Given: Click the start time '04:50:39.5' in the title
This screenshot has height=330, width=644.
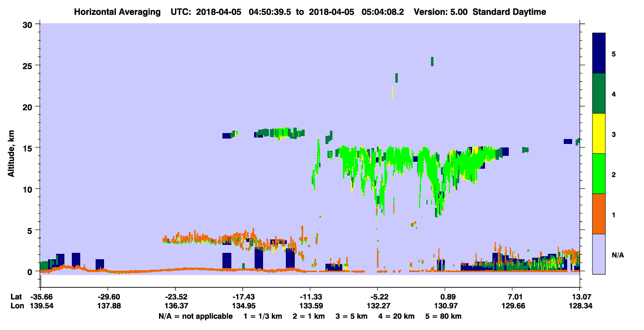Looking at the screenshot, I should coord(271,12).
